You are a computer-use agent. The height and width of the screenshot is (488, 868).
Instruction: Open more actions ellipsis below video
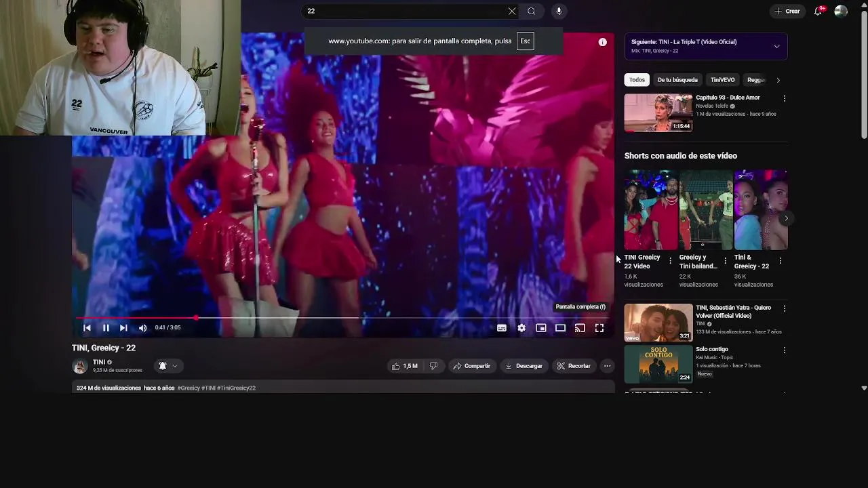tap(608, 366)
